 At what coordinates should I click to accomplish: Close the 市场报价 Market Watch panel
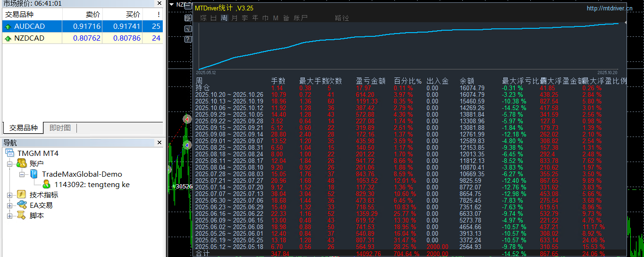pyautogui.click(x=160, y=3)
